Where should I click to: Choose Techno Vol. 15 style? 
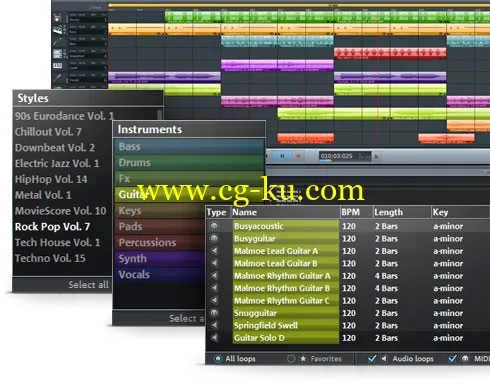click(50, 258)
